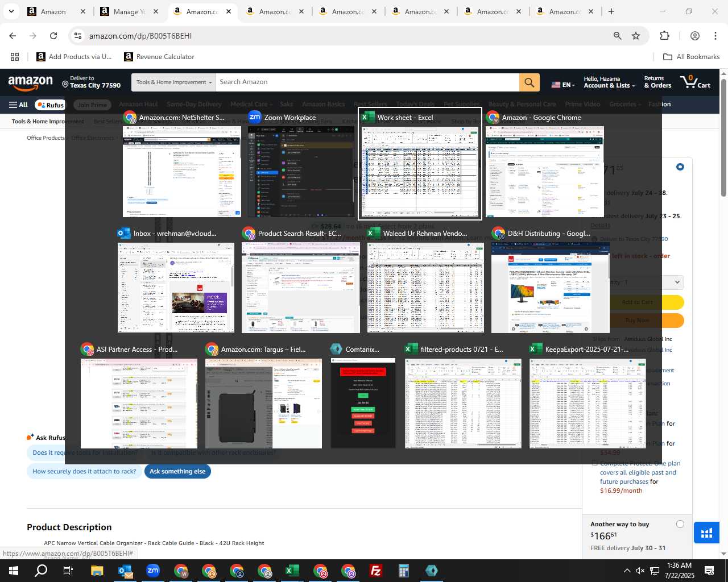This screenshot has height=582, width=728.
Task: Open FileZilla from taskbar
Action: coord(375,571)
